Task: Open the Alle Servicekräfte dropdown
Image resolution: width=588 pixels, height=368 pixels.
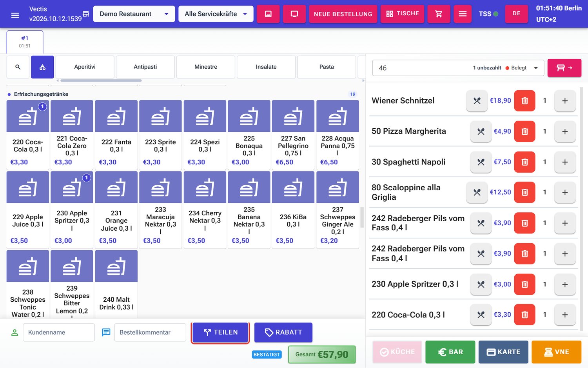Action: click(x=216, y=14)
